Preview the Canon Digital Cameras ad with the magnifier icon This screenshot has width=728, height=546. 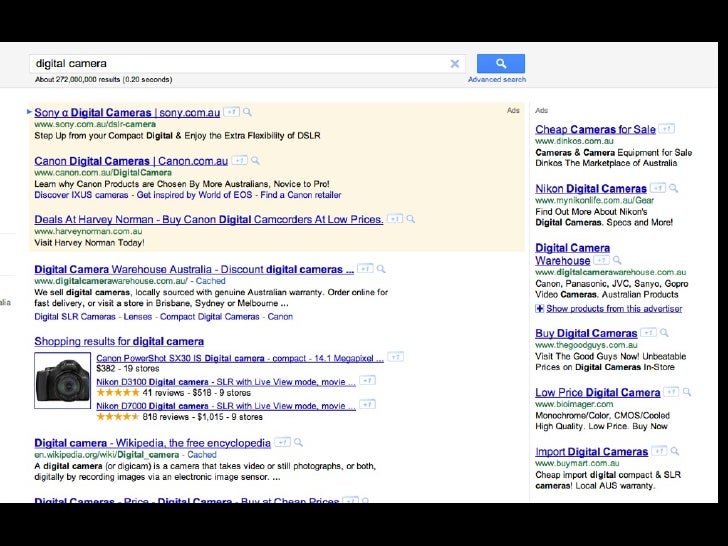[x=255, y=161]
